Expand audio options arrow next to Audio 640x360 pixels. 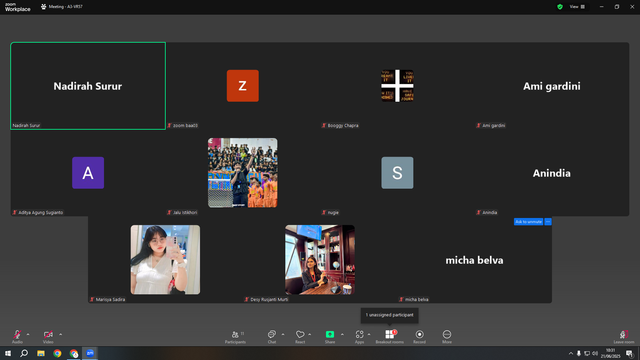click(x=28, y=334)
